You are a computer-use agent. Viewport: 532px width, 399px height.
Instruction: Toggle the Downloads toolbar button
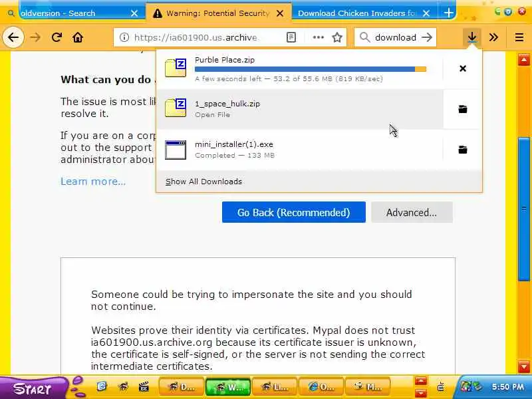click(471, 37)
